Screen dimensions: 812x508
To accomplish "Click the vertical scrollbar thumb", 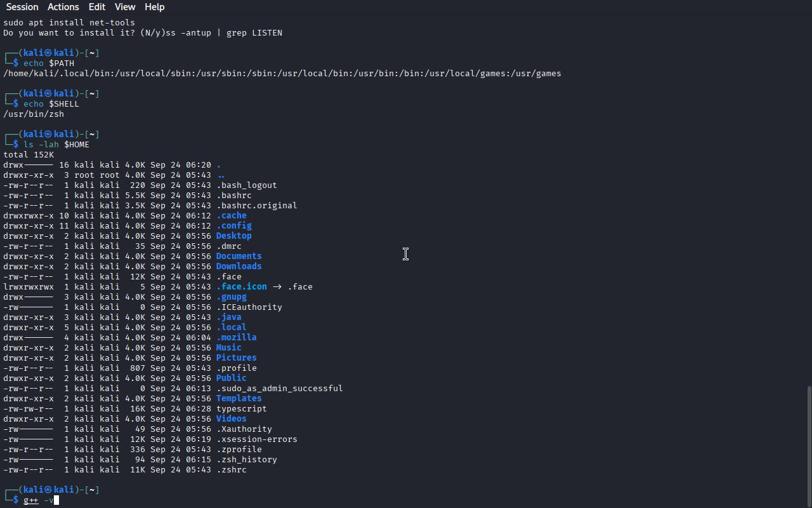I will point(808,444).
